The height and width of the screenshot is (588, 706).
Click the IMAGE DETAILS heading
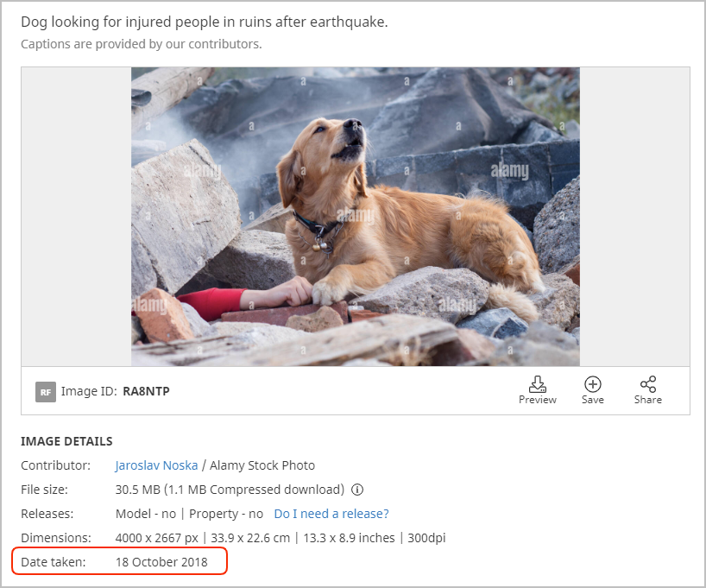(x=66, y=441)
